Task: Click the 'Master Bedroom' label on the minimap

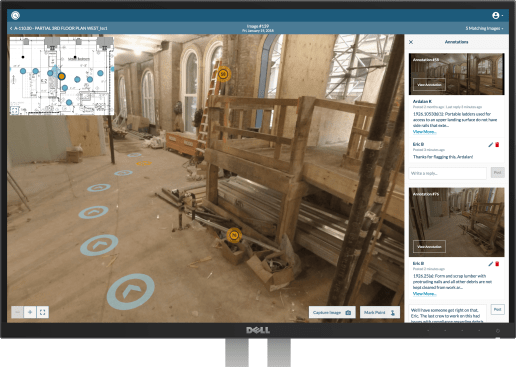Action: 79,59
